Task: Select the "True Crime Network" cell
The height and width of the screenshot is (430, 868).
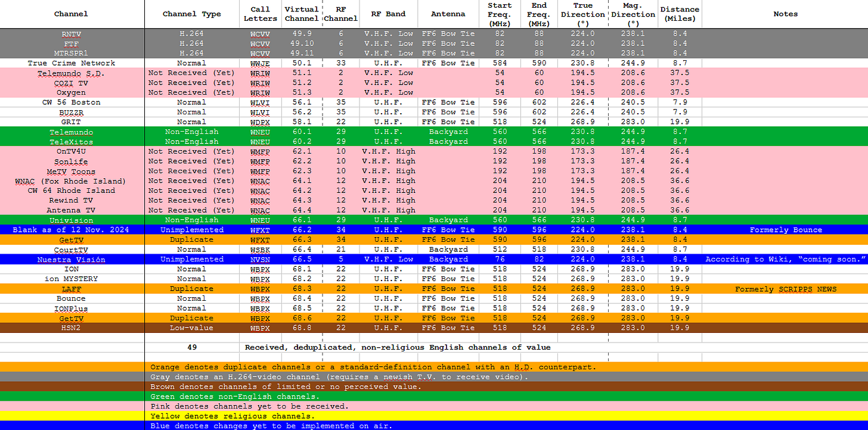Action: [71, 63]
